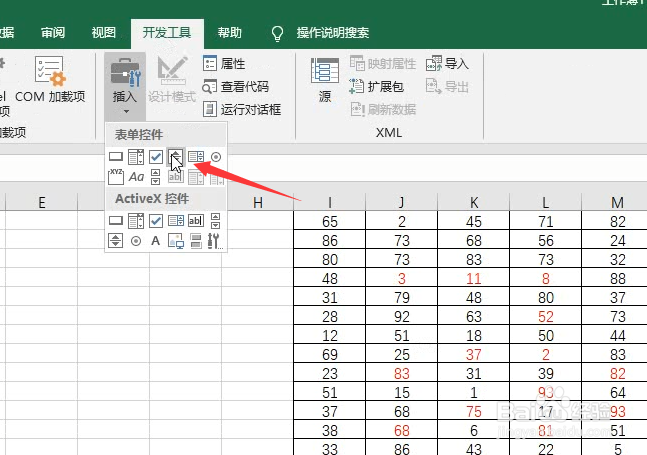Image resolution: width=647 pixels, height=455 pixels.
Task: Choose the ActiveX Option Button icon
Action: coord(136,240)
